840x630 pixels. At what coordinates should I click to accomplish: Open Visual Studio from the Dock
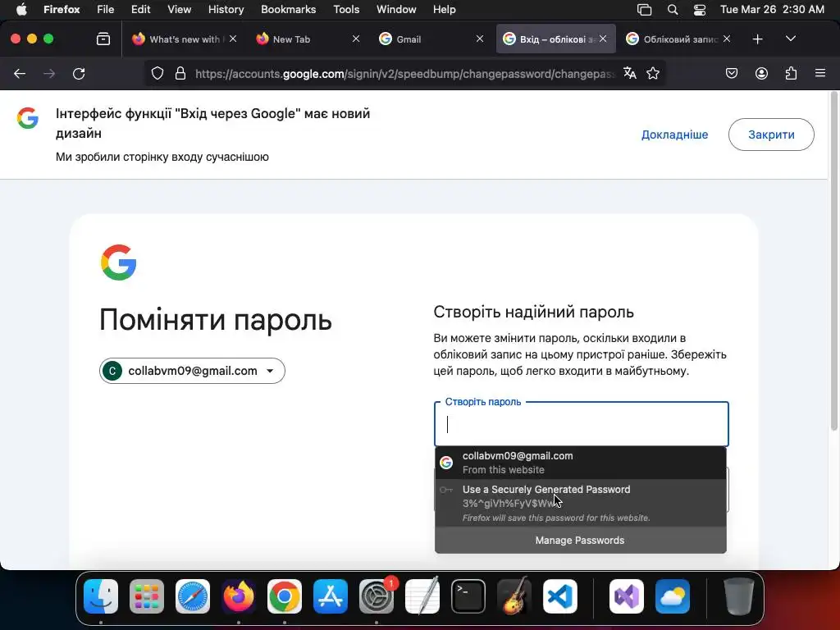[x=626, y=596]
